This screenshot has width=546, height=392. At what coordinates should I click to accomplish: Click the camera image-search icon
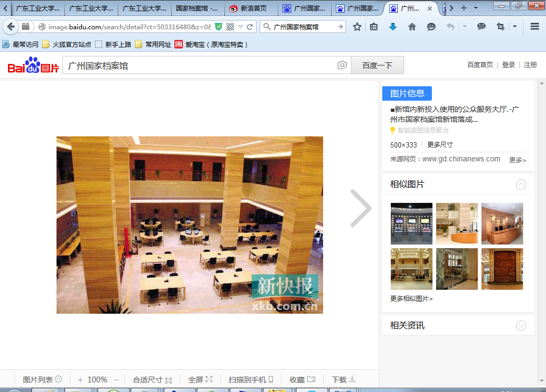pyautogui.click(x=342, y=66)
